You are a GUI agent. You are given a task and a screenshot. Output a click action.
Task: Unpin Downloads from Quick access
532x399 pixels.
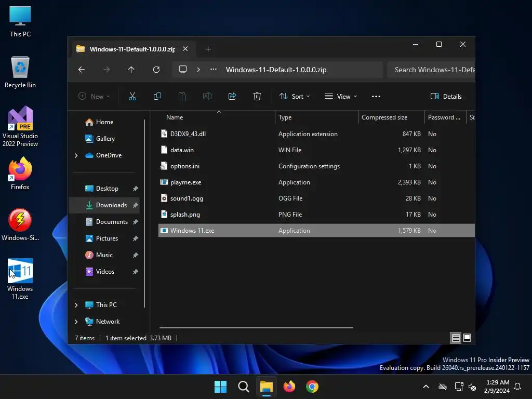[x=135, y=205]
